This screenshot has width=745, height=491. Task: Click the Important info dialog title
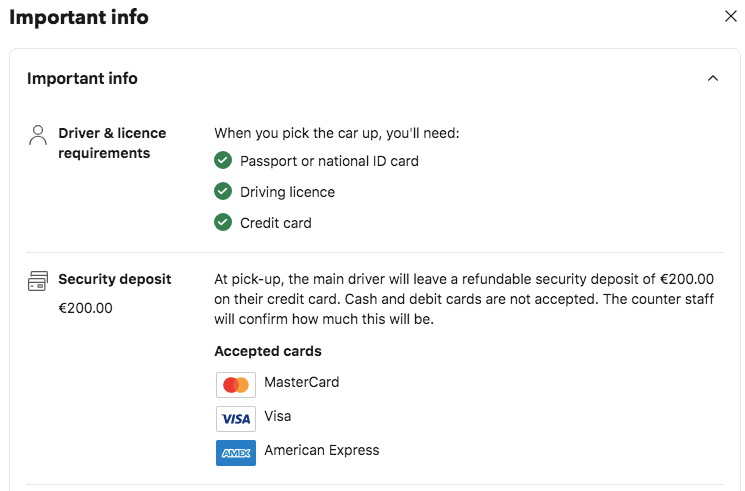click(79, 17)
